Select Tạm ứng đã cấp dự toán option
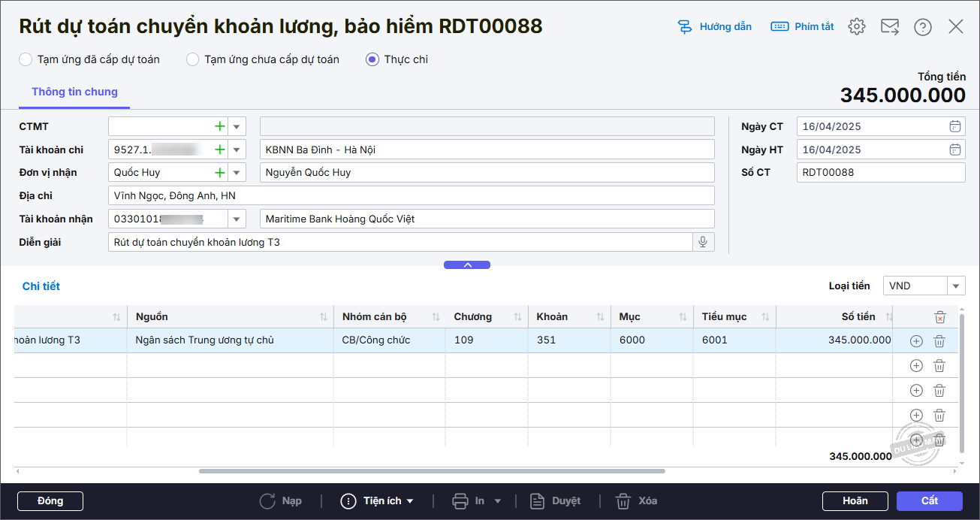 [x=26, y=59]
